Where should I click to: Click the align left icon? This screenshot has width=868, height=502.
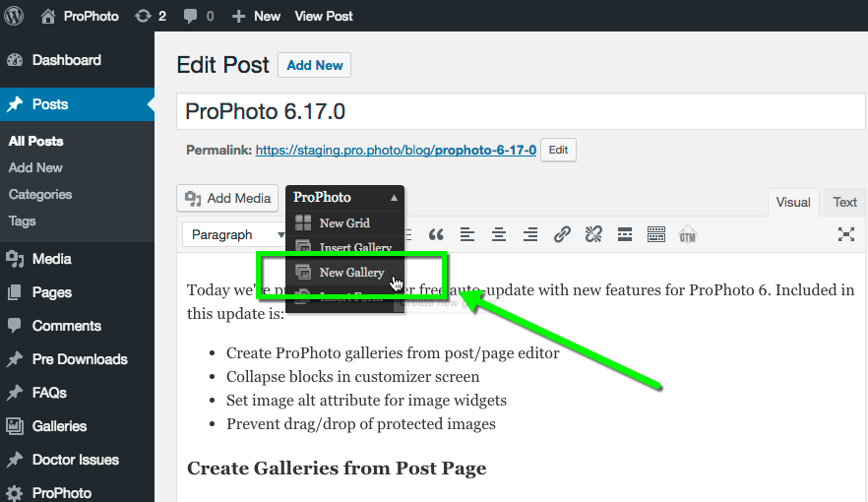[x=467, y=234]
